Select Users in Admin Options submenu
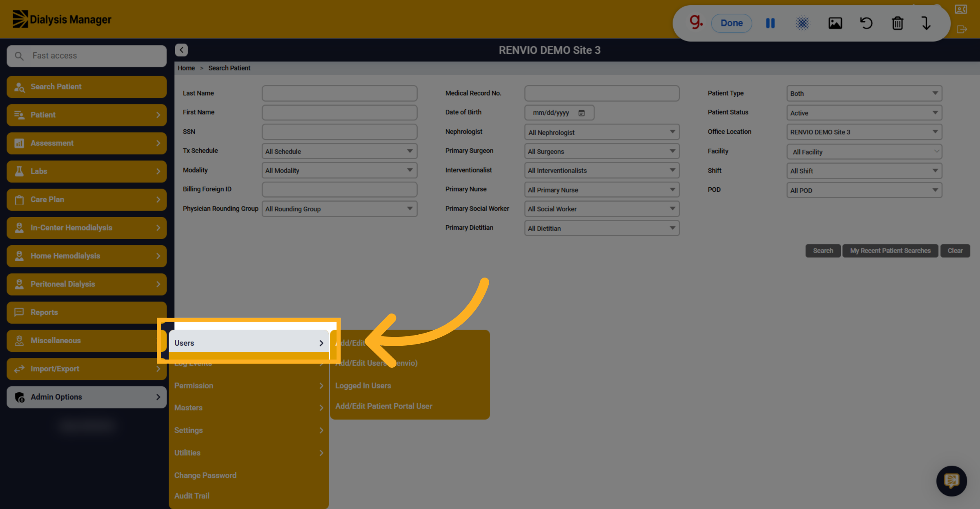 (x=249, y=343)
